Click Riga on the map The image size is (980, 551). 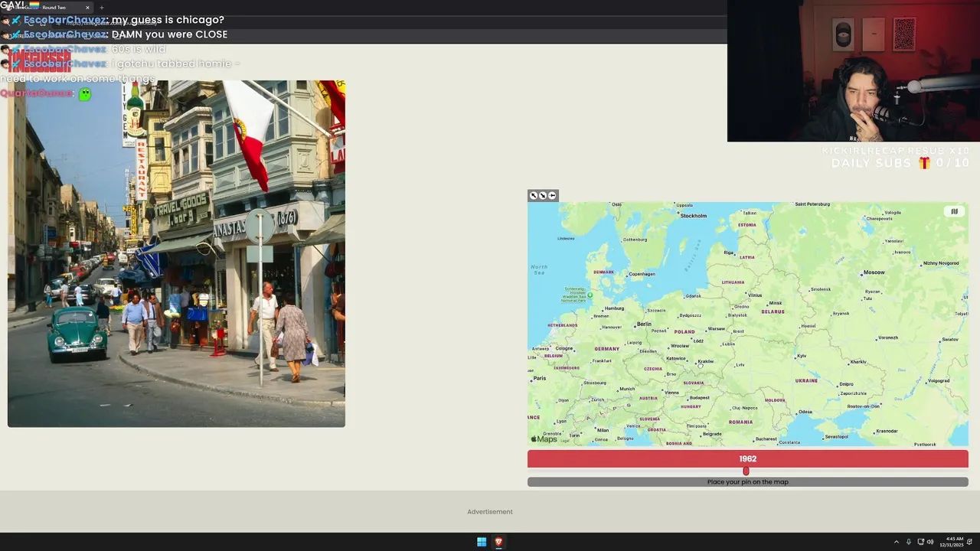click(729, 252)
